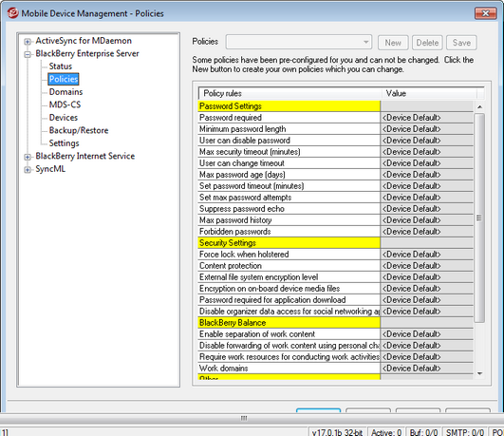Open Settings under BlackBerry Enterprise Server
Screen dimensions: 504x436
64,143
